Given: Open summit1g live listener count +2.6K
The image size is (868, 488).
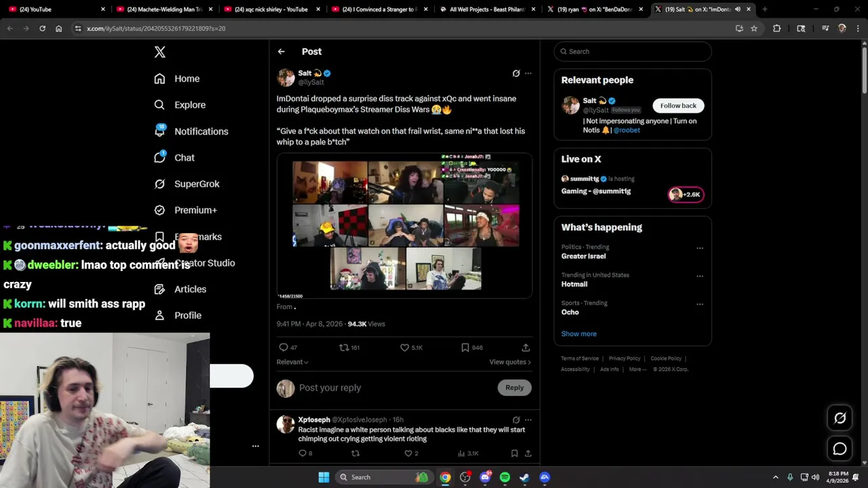Looking at the screenshot, I should [686, 195].
